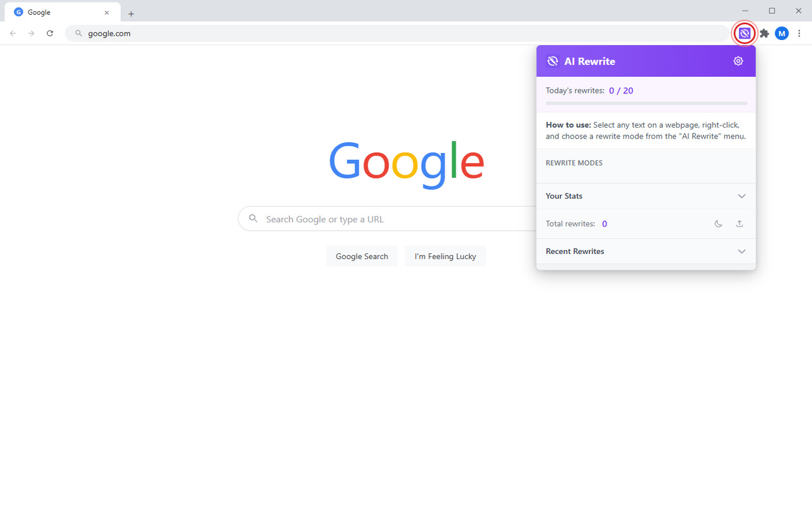Open the Extensions puzzle menu
Screen dimensions: 812x508
[764, 33]
